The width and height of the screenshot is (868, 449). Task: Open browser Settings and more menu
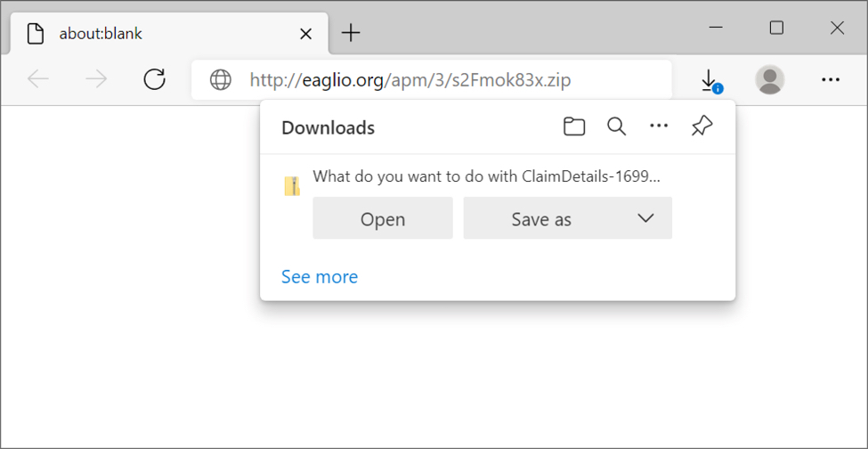point(831,80)
